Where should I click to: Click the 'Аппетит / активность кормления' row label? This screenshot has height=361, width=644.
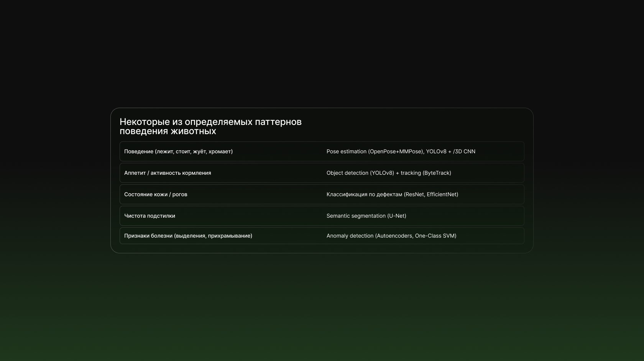coord(168,173)
